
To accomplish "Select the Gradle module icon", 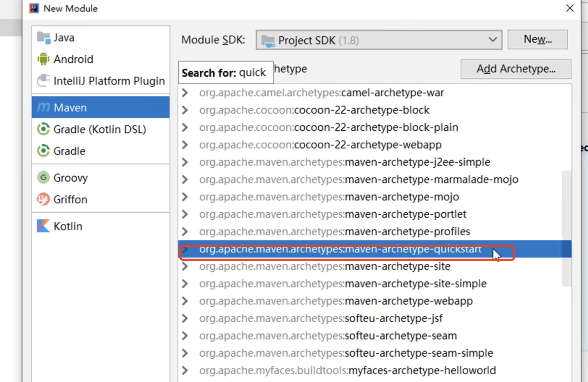I will (x=43, y=151).
